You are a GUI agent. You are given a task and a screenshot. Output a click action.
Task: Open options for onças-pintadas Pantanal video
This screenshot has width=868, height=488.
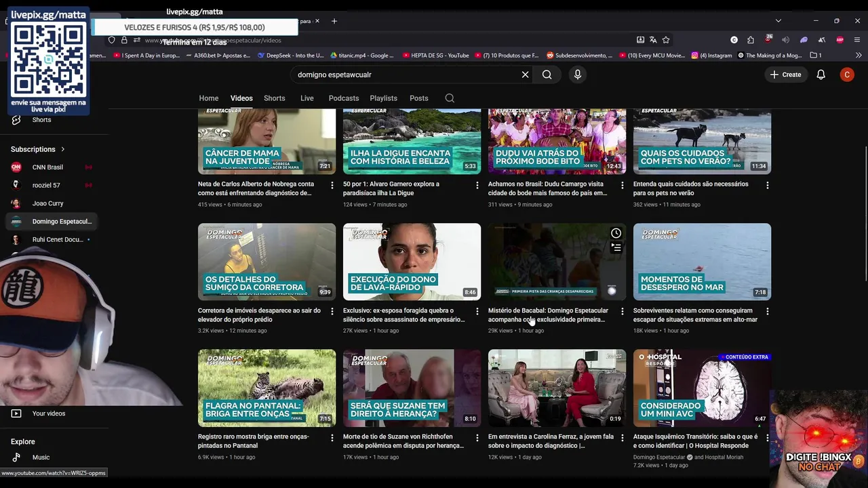[x=332, y=438]
